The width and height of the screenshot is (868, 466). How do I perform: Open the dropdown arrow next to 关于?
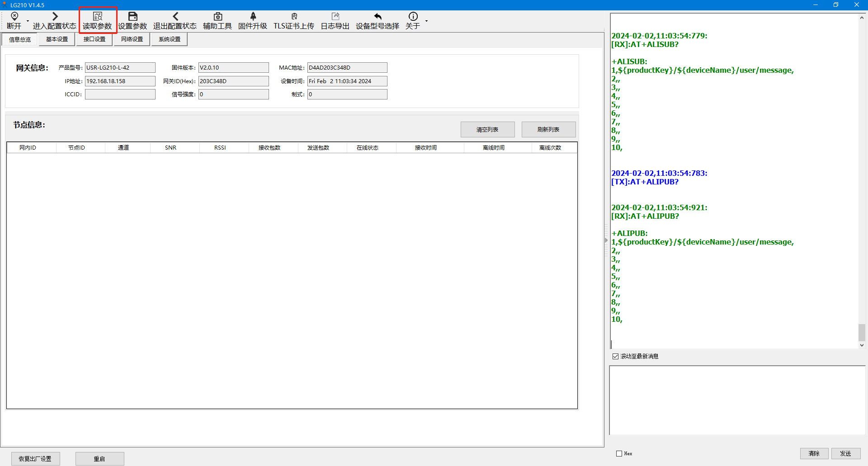(426, 21)
